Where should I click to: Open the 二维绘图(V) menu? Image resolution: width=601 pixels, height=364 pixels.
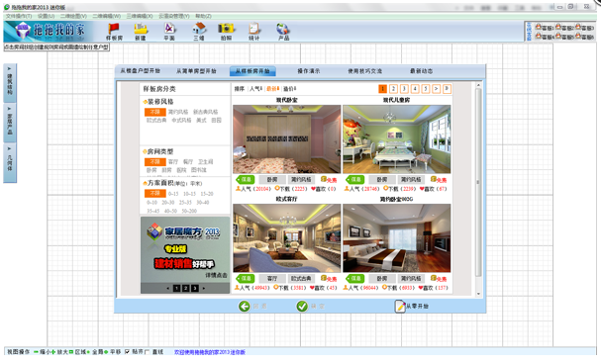pos(73,16)
